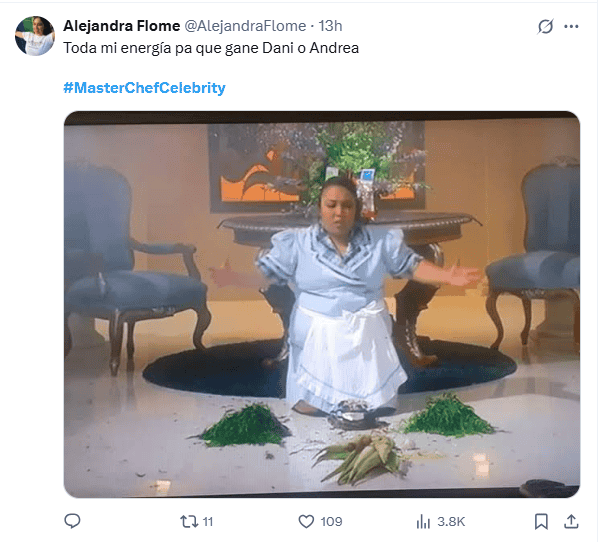The width and height of the screenshot is (607, 542).
Task: Like the post with the heart icon
Action: pyautogui.click(x=307, y=521)
